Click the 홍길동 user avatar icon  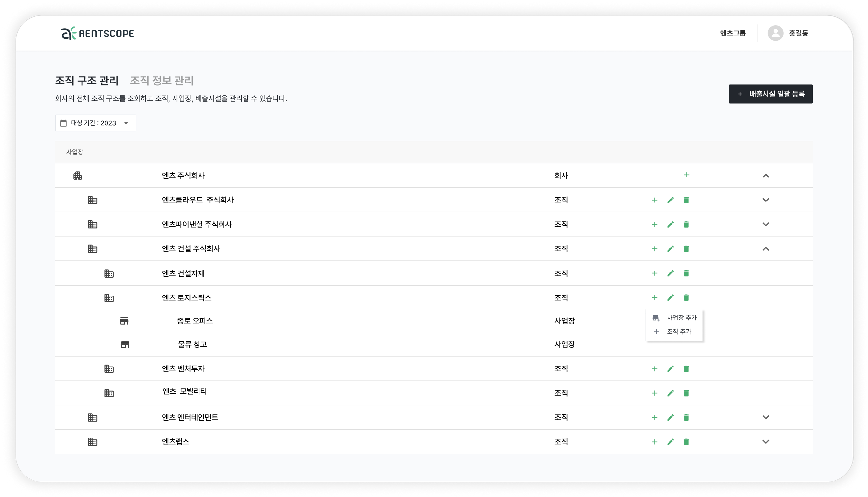pos(775,33)
